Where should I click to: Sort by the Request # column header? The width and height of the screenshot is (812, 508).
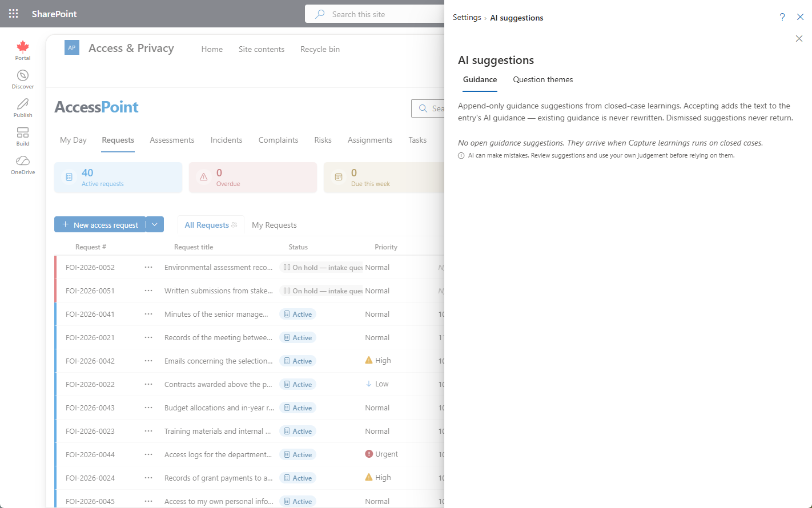click(x=91, y=247)
